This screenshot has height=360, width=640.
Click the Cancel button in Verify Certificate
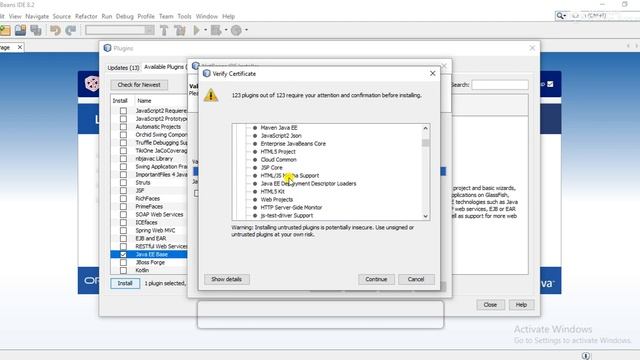[x=416, y=279]
